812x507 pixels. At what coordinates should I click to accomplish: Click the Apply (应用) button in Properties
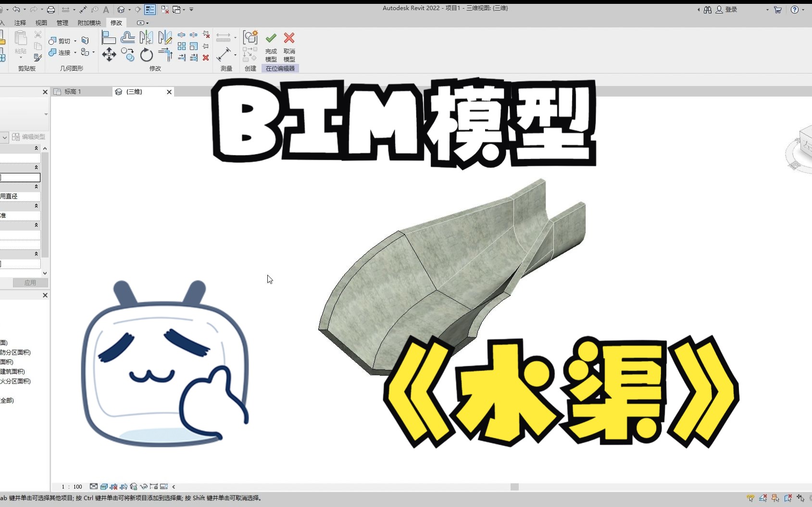coord(30,283)
